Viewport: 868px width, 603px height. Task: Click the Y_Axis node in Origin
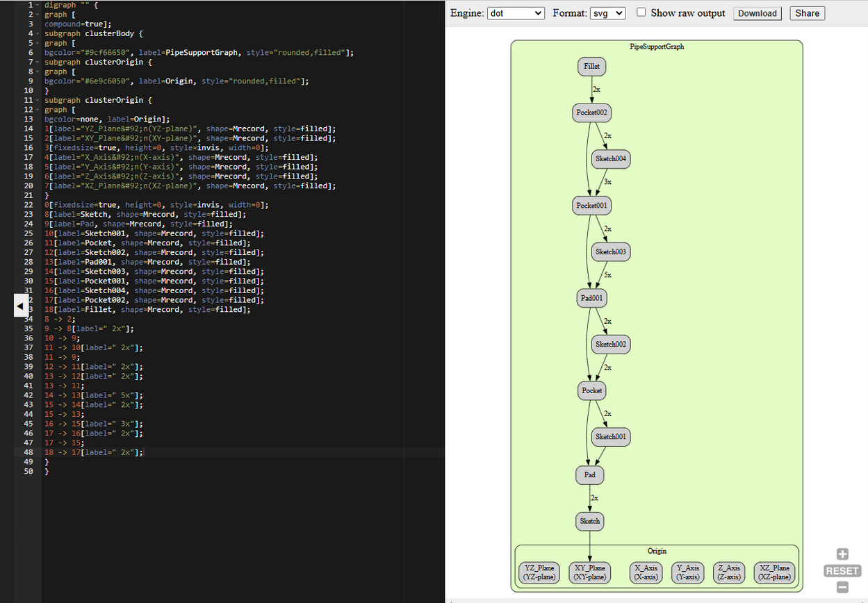[688, 572]
